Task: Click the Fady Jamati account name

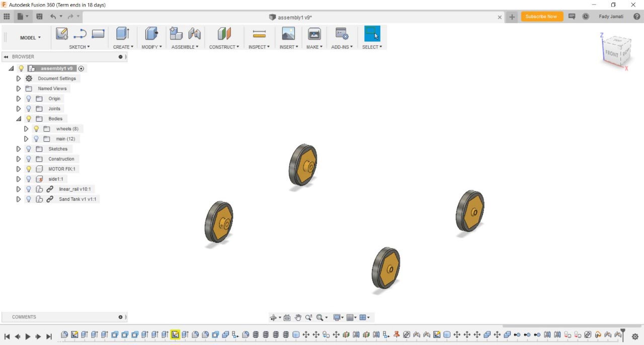Action: [611, 16]
